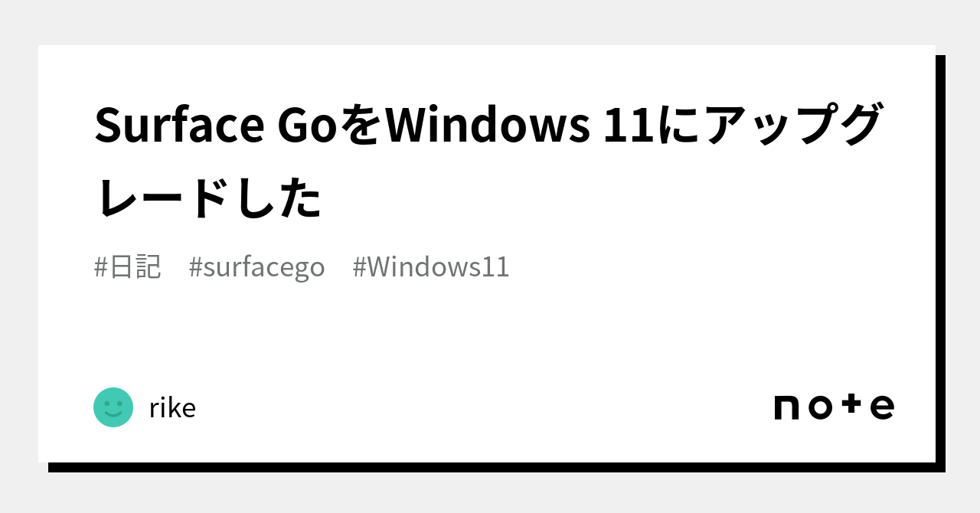Screen dimensions: 980x513
Task: Click the number 11 in the title
Action: click(628, 126)
